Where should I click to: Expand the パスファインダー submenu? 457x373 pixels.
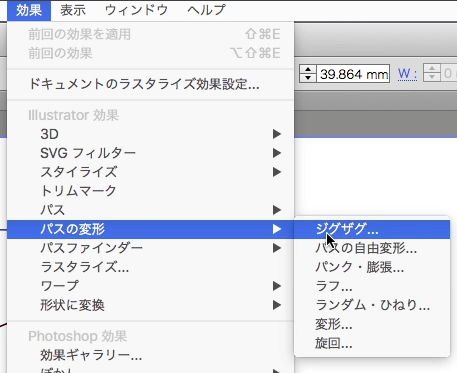click(x=150, y=248)
